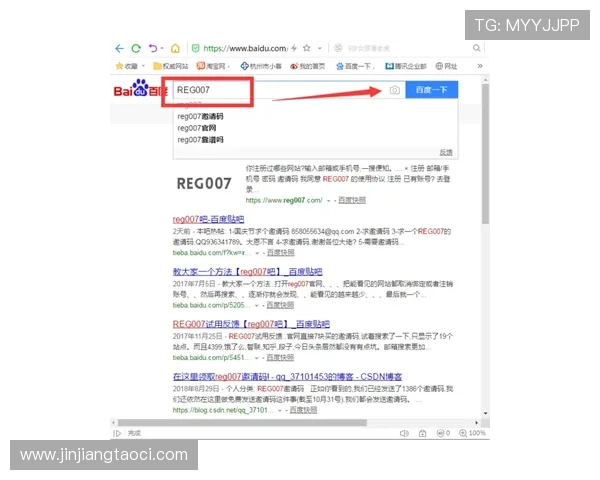Click the vertical scrollbar thumb
The width and height of the screenshot is (600, 480).
(x=485, y=153)
